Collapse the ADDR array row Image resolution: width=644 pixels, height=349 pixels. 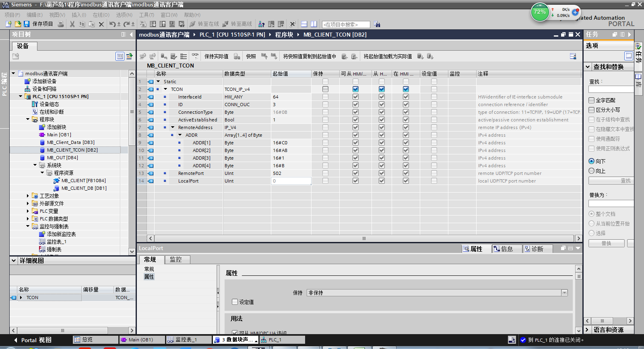coord(180,135)
